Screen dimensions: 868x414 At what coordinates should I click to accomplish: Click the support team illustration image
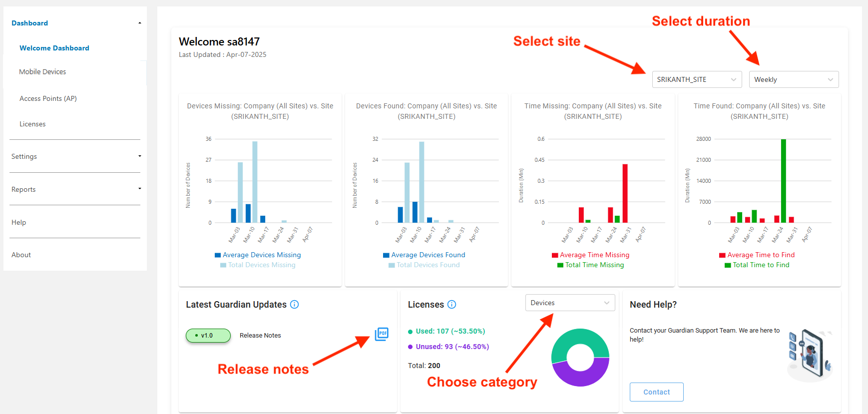[x=810, y=355]
